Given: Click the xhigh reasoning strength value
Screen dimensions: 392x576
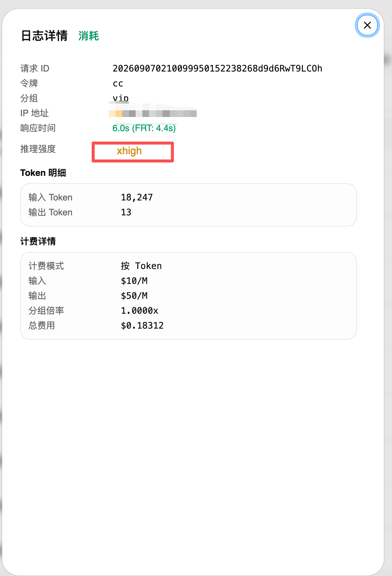Looking at the screenshot, I should coord(129,151).
